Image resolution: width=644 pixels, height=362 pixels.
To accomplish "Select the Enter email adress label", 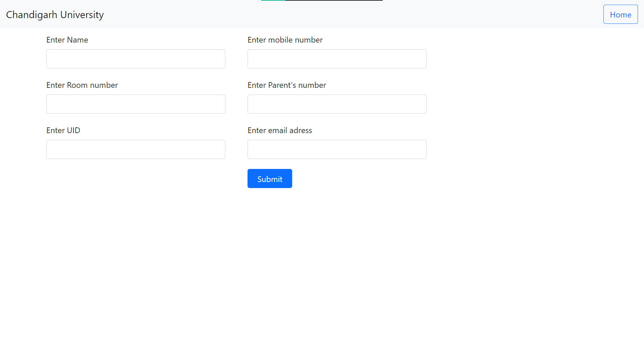I will click(279, 130).
